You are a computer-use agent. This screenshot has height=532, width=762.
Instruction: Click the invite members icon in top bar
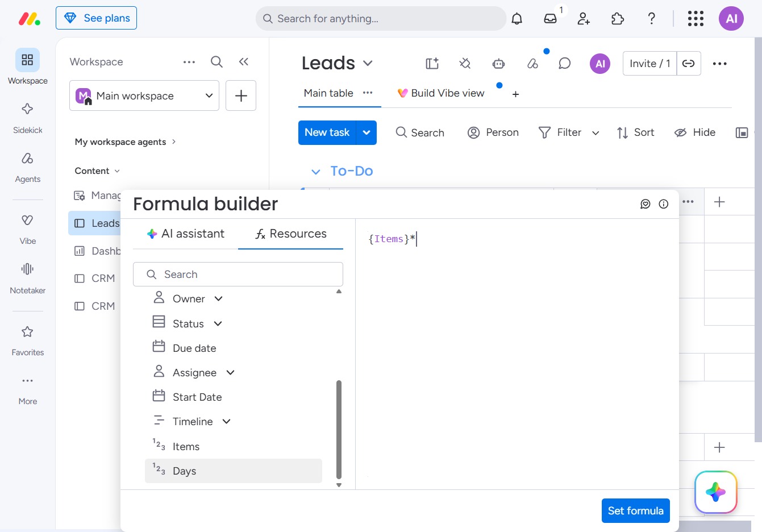(584, 19)
